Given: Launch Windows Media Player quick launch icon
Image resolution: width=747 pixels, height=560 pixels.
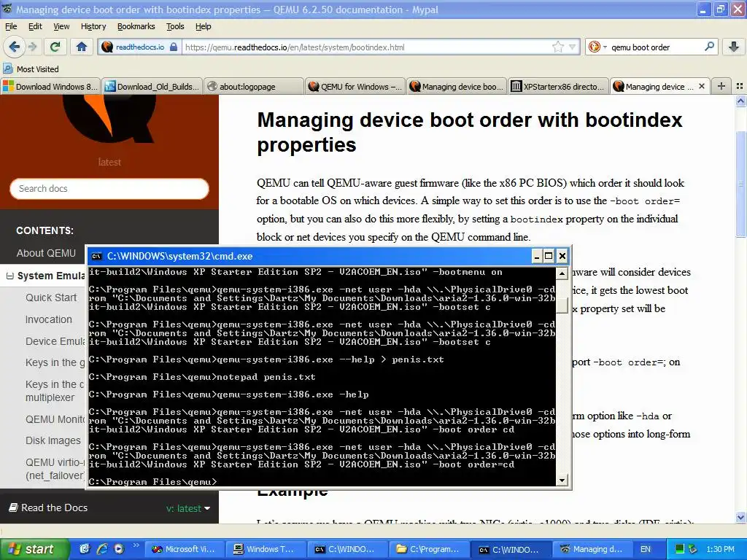Looking at the screenshot, I should click(x=119, y=549).
